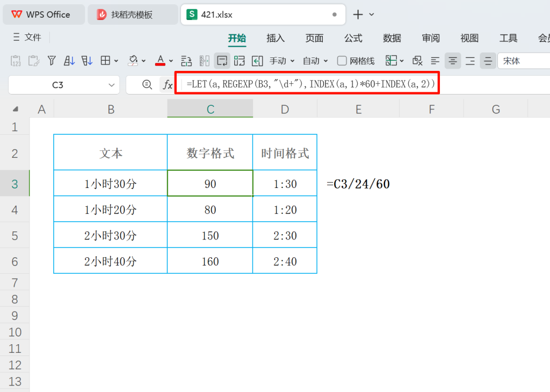This screenshot has height=392, width=550.
Task: Toggle the wrap text icon
Action: coord(222,61)
